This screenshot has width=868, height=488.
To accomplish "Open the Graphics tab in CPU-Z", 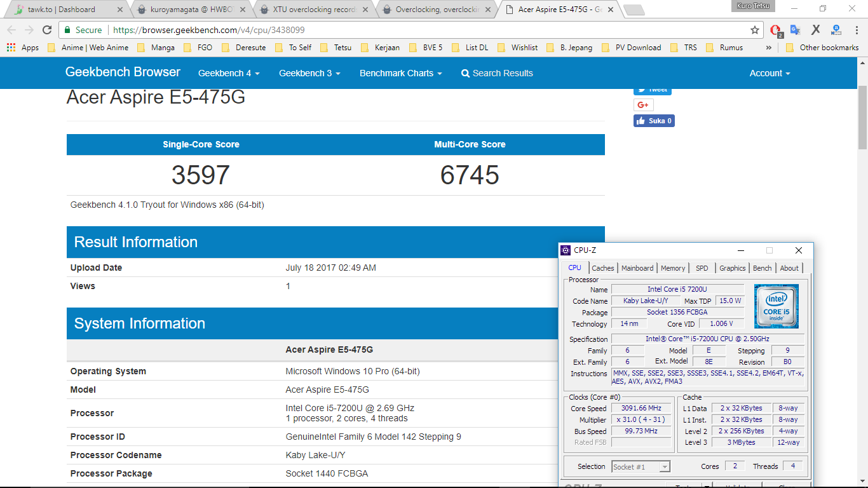I will coord(732,268).
